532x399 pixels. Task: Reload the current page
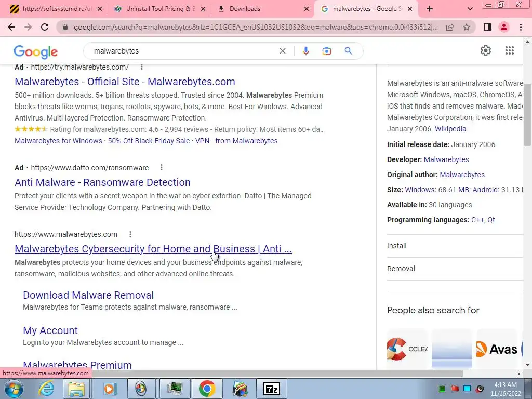tap(45, 27)
